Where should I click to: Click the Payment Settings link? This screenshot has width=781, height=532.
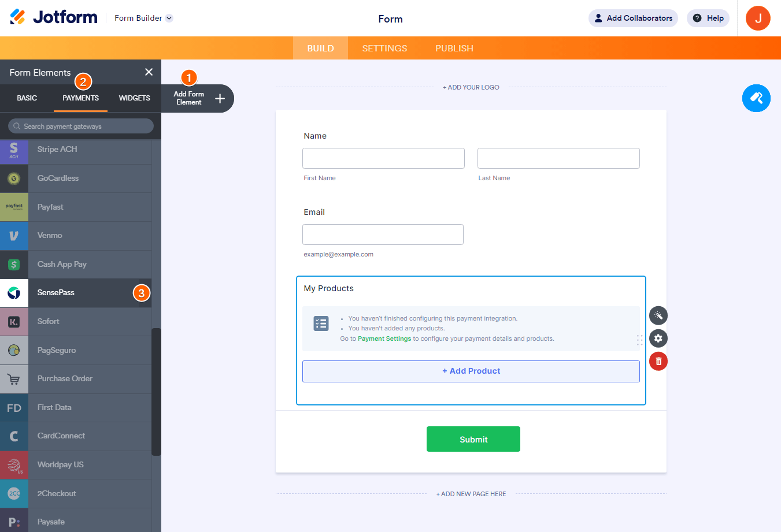pyautogui.click(x=384, y=339)
